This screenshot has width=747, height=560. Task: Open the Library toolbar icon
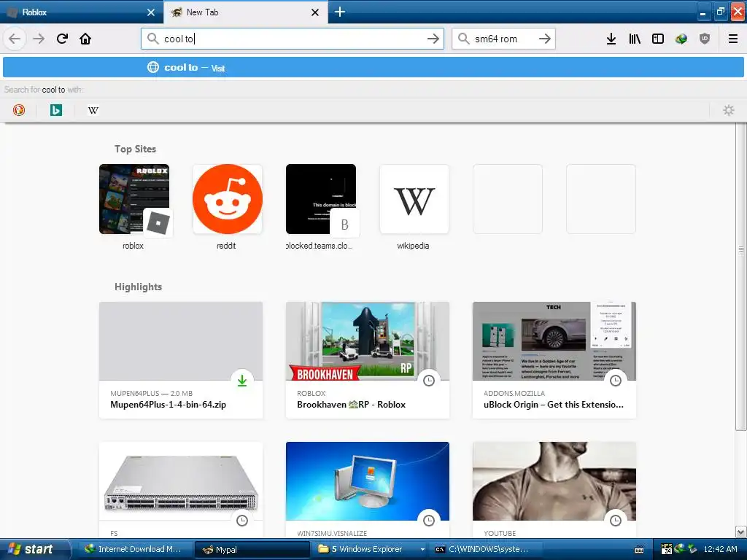(x=635, y=39)
